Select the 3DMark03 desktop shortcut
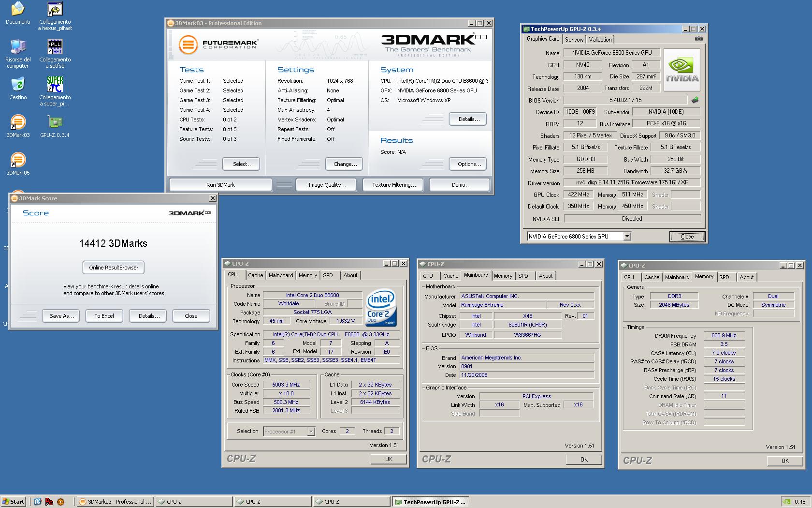Viewport: 812px width, 508px height. [18, 122]
